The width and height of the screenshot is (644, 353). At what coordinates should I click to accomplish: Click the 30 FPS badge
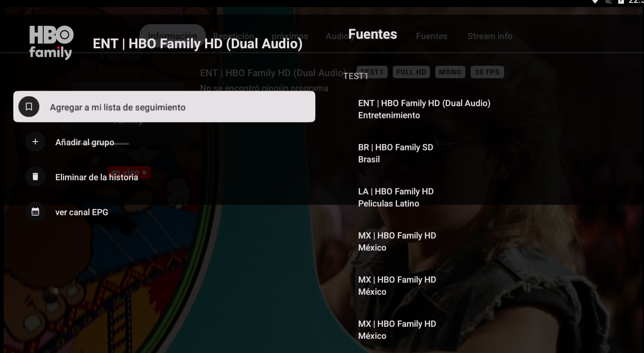487,72
